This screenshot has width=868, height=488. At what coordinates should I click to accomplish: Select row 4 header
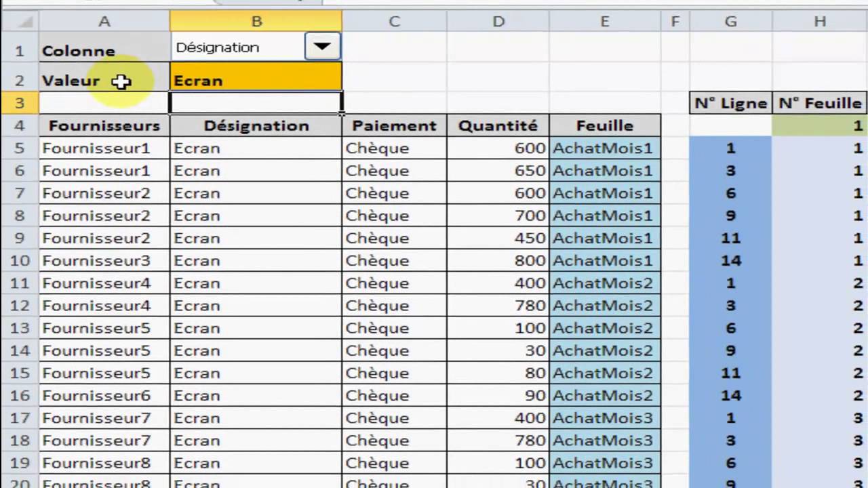coord(20,125)
